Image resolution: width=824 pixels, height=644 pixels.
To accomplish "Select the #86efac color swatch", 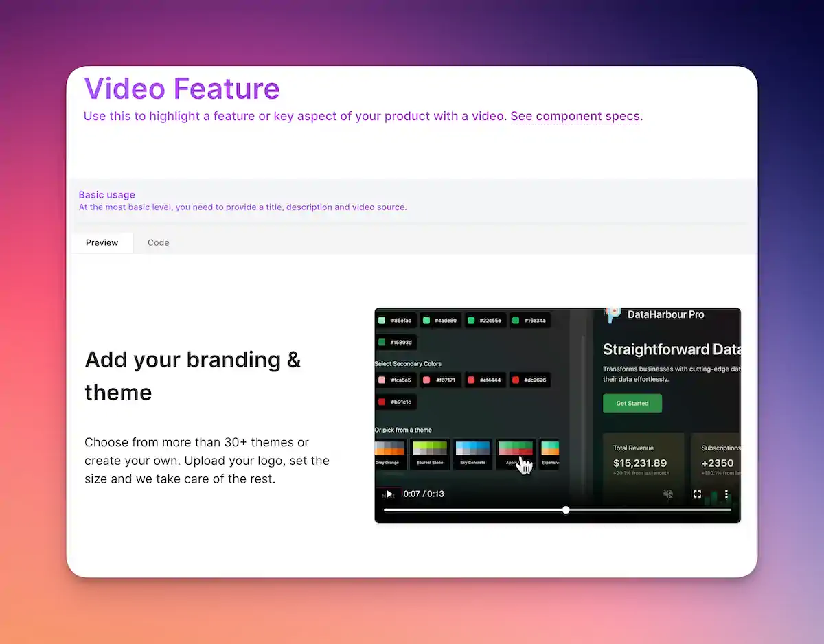I will (381, 320).
